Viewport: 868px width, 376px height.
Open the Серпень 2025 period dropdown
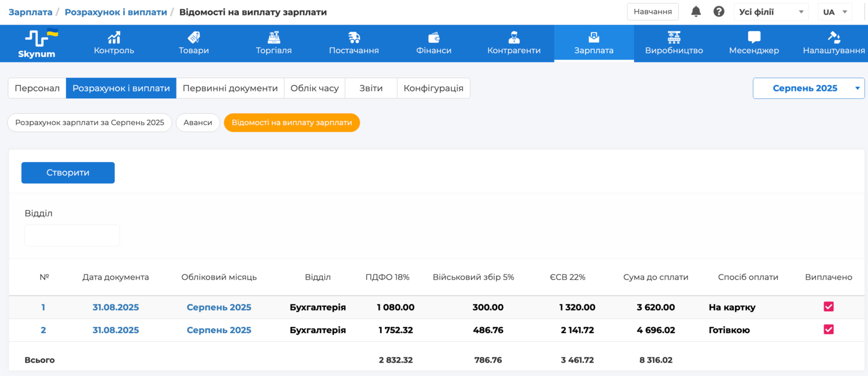(x=808, y=89)
